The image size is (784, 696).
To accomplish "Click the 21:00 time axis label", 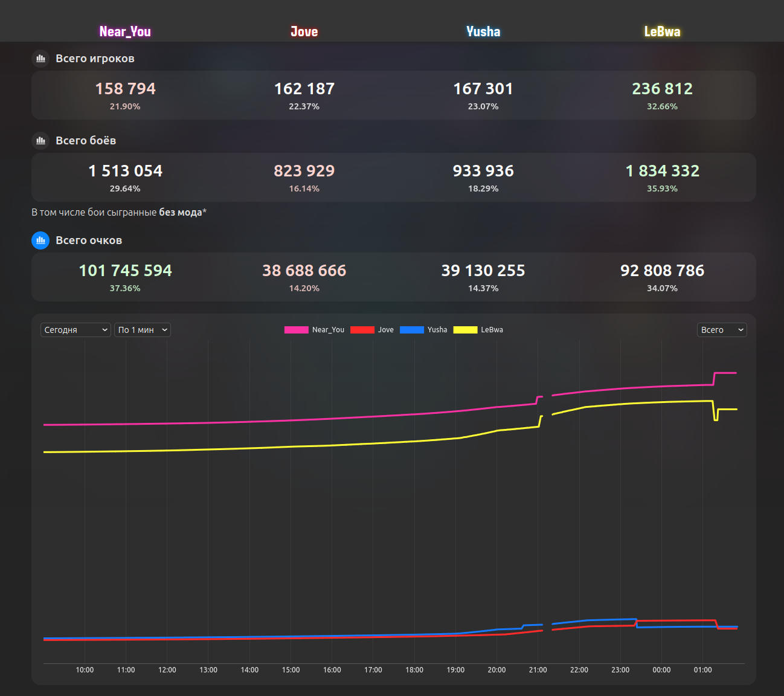I will [x=538, y=670].
